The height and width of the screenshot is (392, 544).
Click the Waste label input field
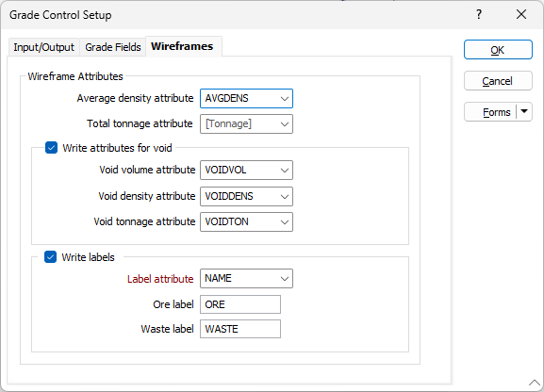pyautogui.click(x=240, y=329)
